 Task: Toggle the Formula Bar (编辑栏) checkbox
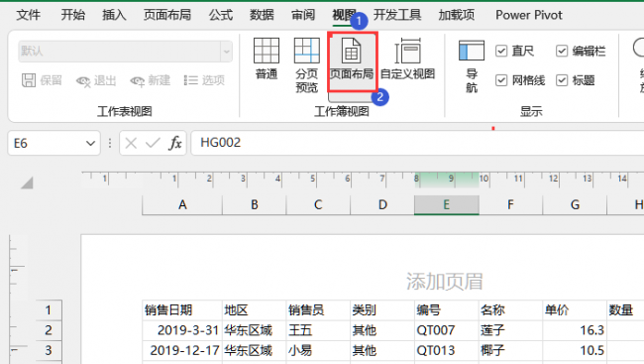point(562,51)
